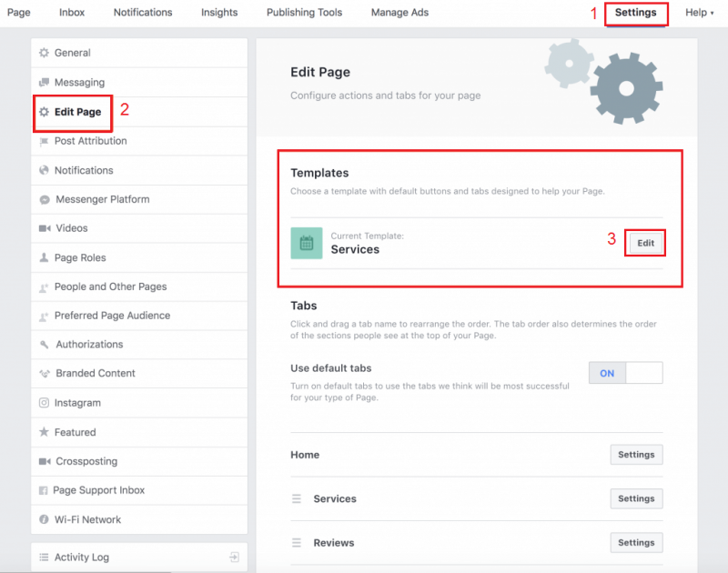Toggle the Use default tabs switch

[x=625, y=373]
